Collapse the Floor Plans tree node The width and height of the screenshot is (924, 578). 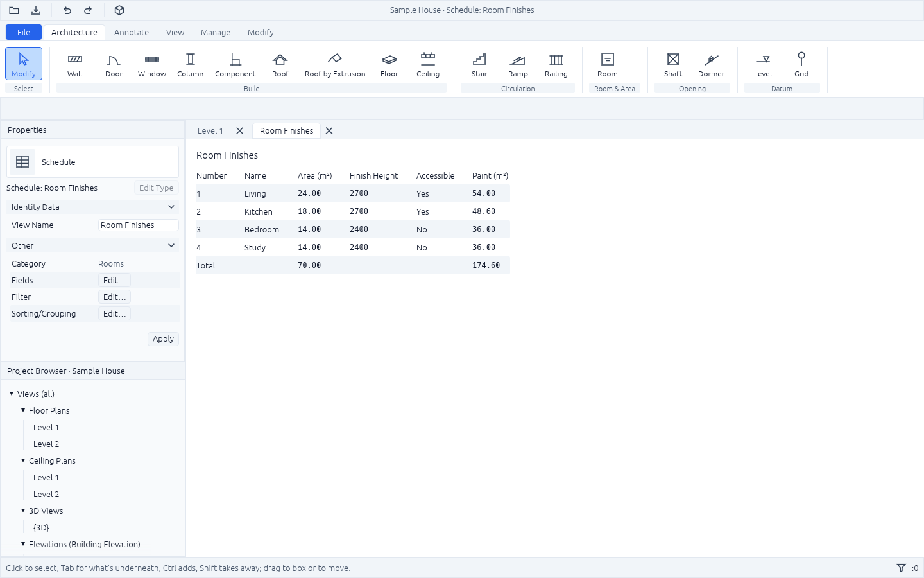[23, 410]
